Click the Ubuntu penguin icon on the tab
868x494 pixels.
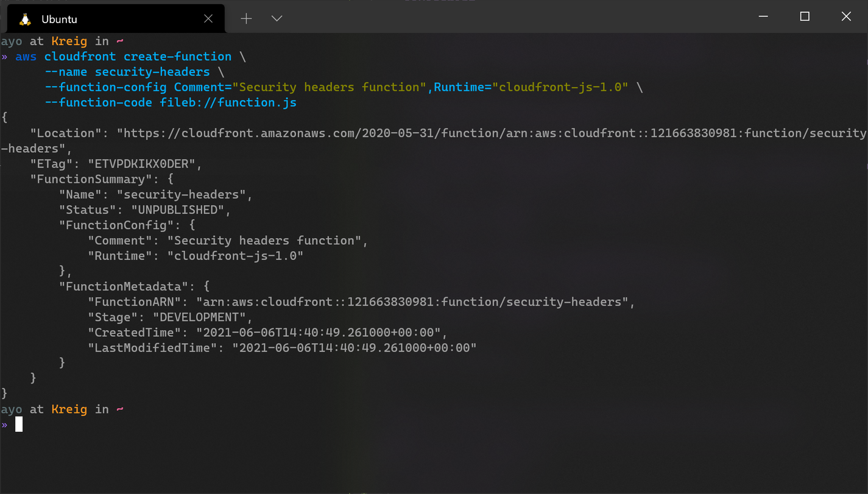pos(24,18)
